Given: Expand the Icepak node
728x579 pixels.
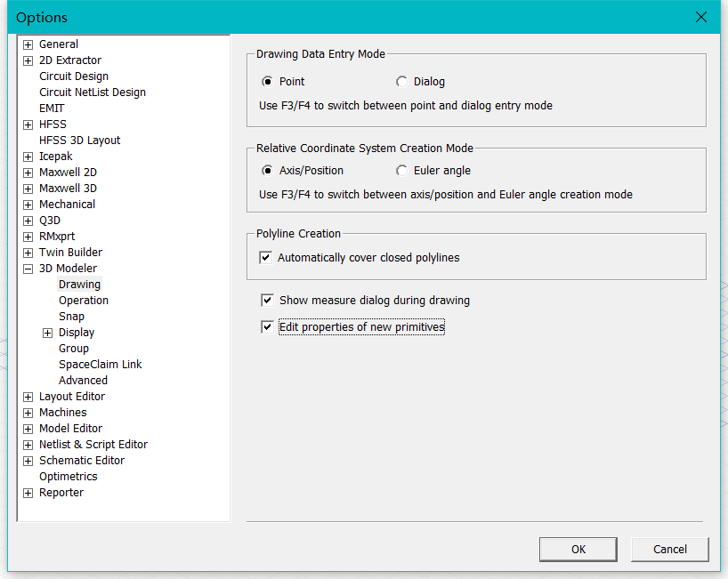Looking at the screenshot, I should [28, 157].
